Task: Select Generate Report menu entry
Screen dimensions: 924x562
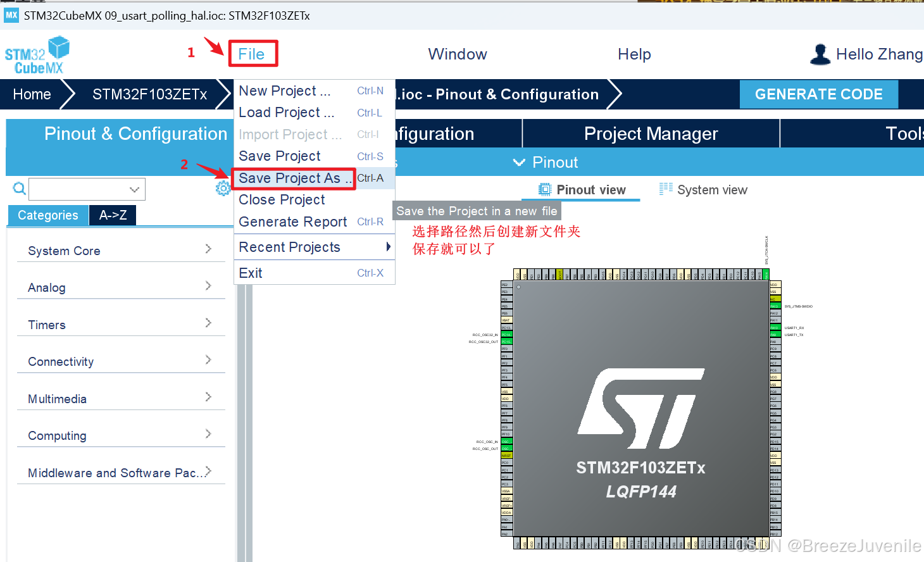Action: pyautogui.click(x=314, y=222)
